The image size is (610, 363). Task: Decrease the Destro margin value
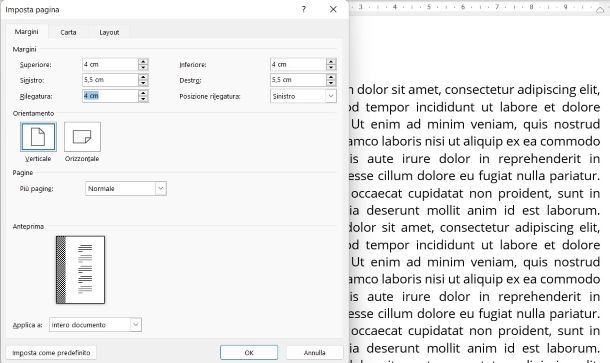click(x=331, y=83)
